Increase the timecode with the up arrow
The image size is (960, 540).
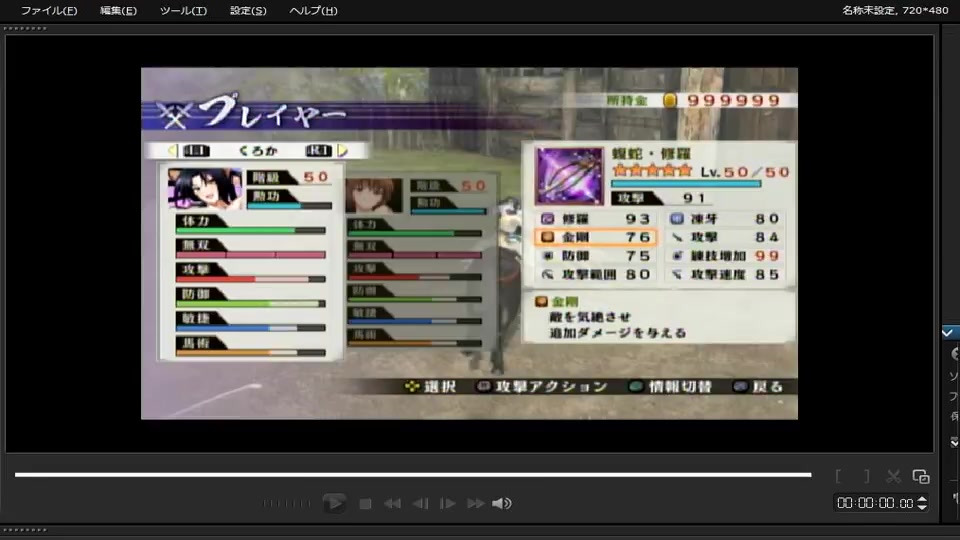(x=922, y=500)
